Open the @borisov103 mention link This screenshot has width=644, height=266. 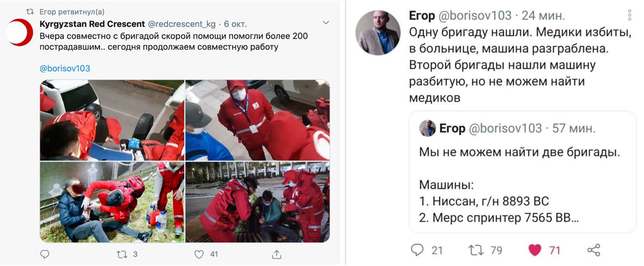(65, 68)
